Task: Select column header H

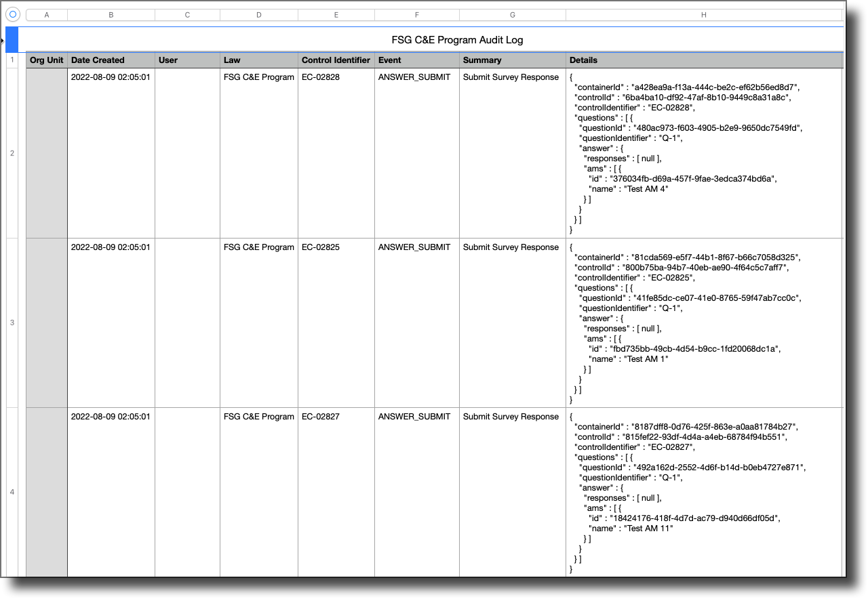Action: point(704,14)
